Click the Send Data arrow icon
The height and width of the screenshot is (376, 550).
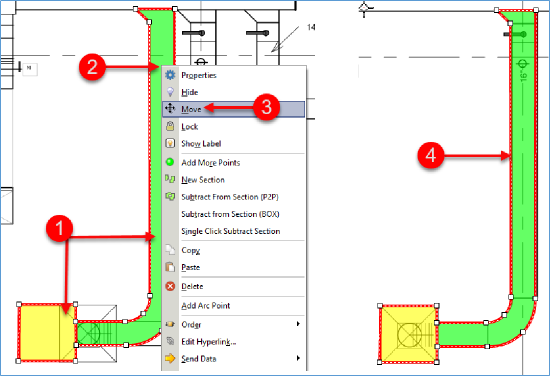(x=170, y=358)
